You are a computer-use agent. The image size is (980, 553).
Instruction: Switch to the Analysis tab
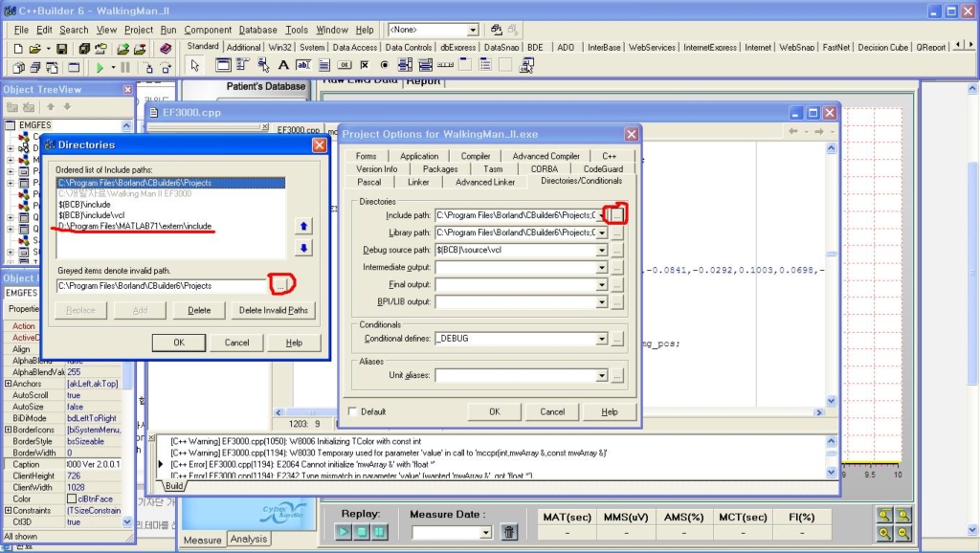(x=248, y=539)
